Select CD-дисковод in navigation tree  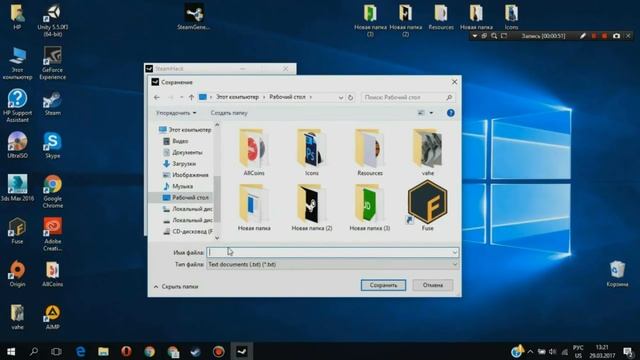coord(188,231)
